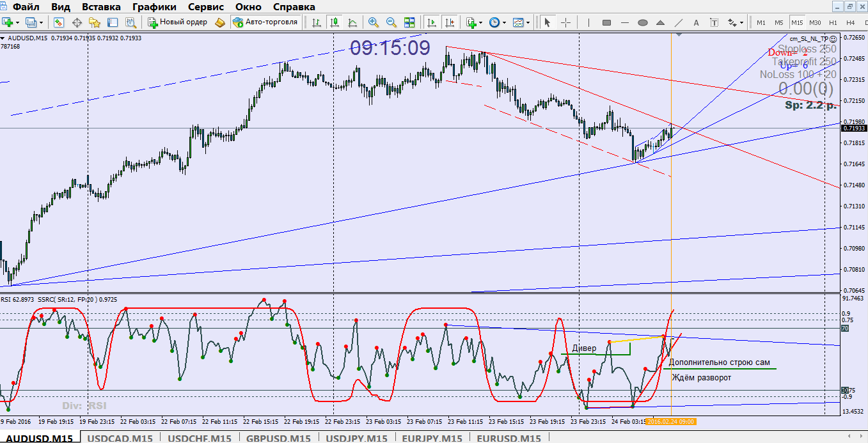868x443 pixels.
Task: Tile chart windows icon
Action: (x=409, y=22)
